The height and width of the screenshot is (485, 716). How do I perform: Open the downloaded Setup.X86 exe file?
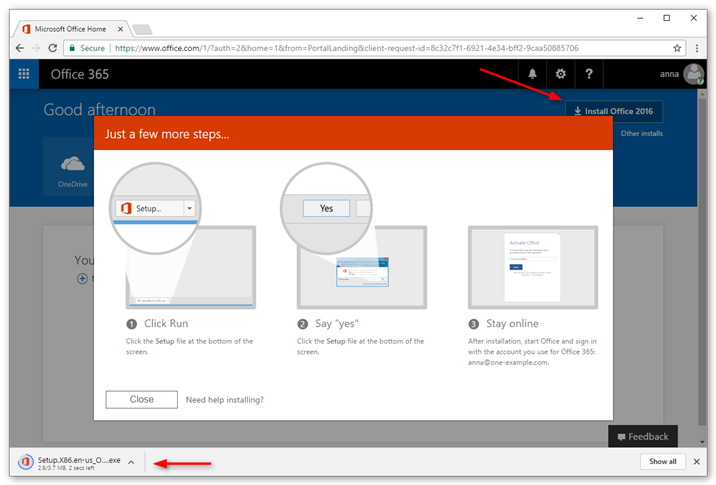pyautogui.click(x=68, y=463)
